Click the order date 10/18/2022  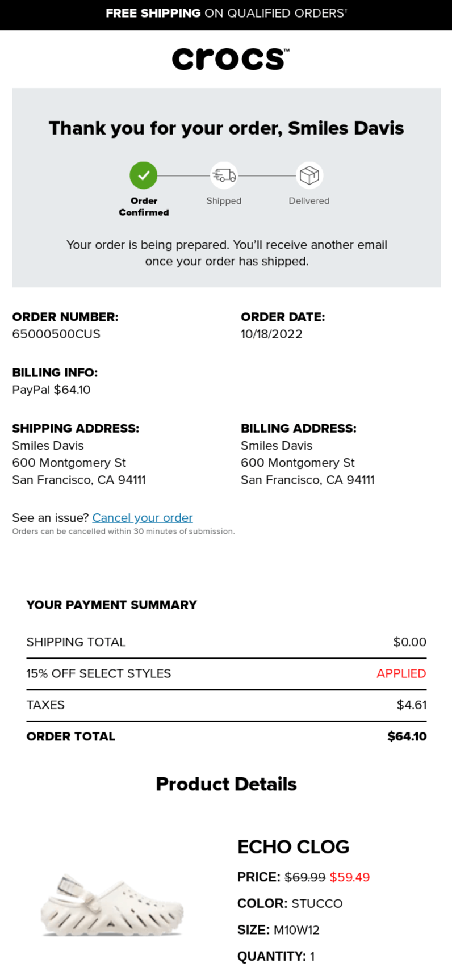pos(271,334)
